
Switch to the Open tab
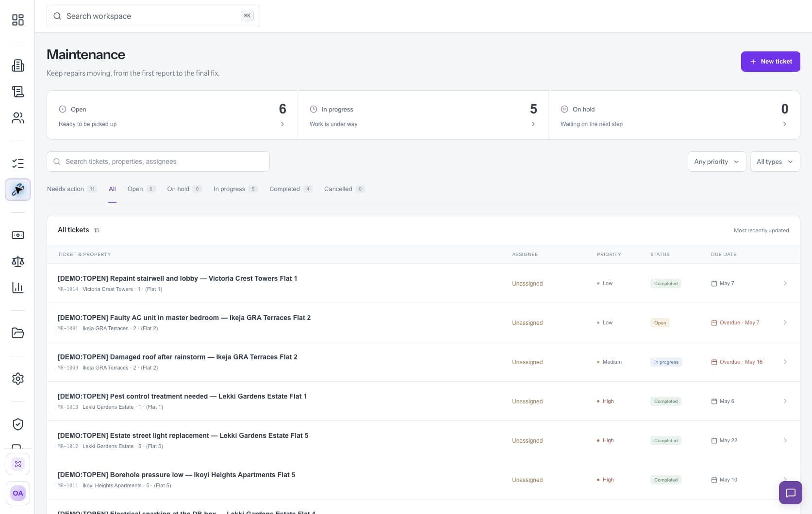point(141,189)
